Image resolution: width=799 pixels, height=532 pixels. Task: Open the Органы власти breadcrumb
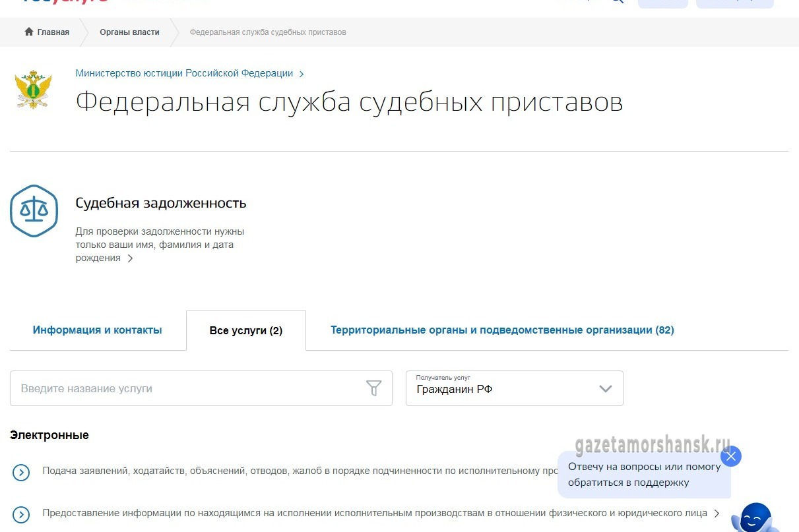click(x=129, y=32)
